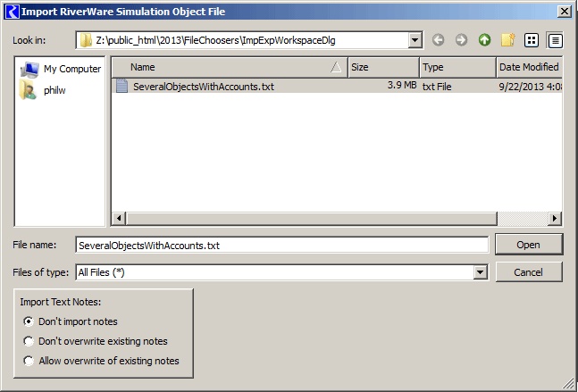Expand the Look in path dropdown
The width and height of the screenshot is (578, 392).
(415, 40)
